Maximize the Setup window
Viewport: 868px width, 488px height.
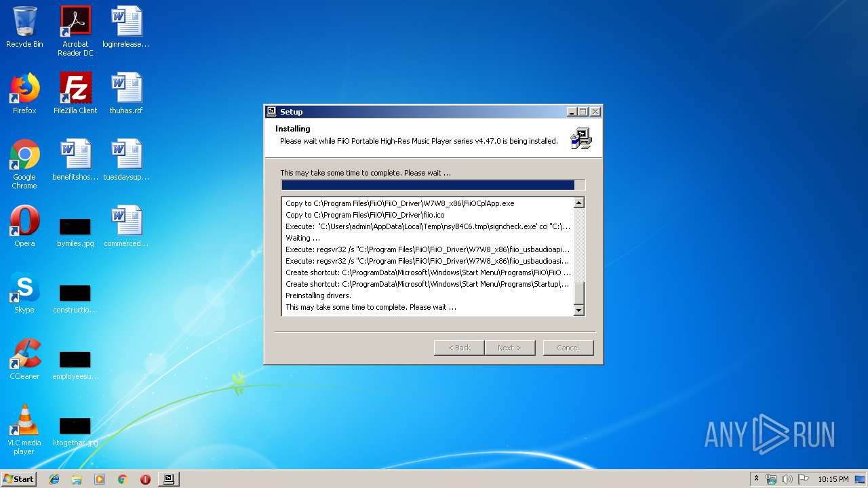tap(583, 112)
